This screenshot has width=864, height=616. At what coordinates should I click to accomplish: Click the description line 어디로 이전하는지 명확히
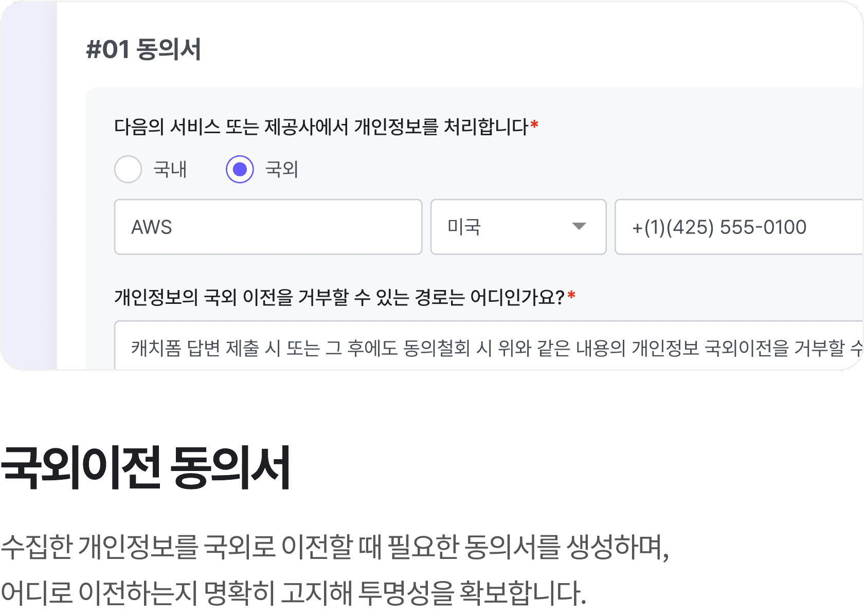point(293,593)
